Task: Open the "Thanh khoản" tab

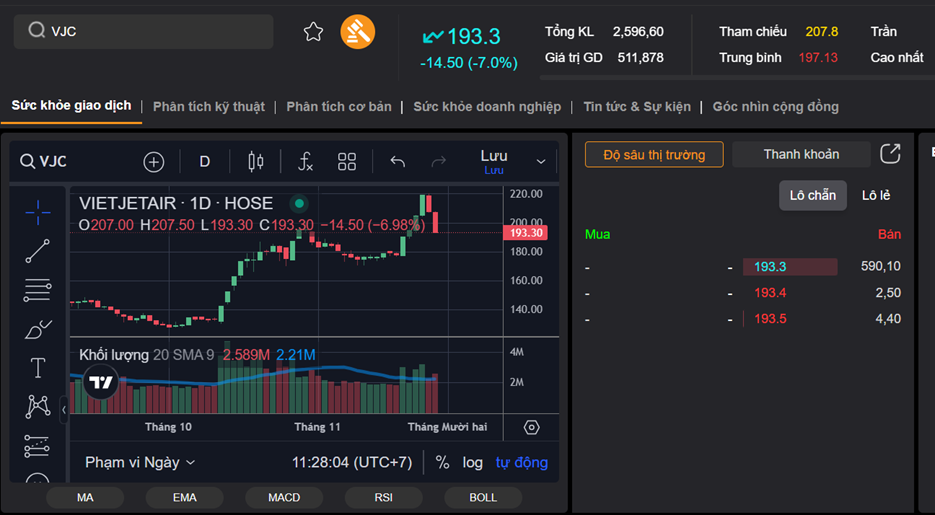Action: pyautogui.click(x=801, y=154)
